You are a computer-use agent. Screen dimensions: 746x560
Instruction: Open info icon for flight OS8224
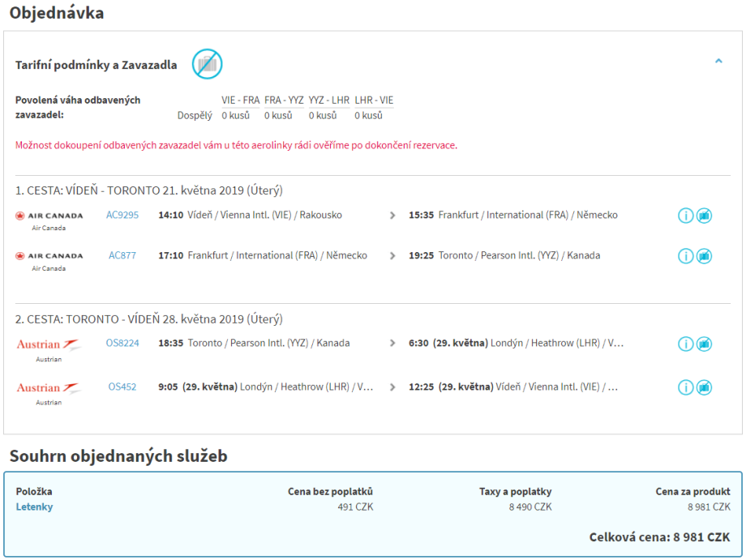(685, 344)
